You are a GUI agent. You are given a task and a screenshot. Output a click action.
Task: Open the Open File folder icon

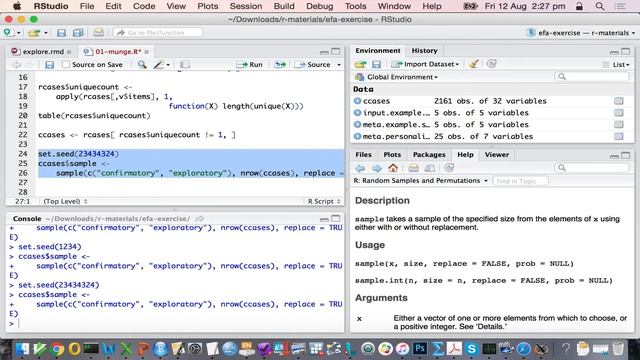pyautogui.click(x=34, y=32)
